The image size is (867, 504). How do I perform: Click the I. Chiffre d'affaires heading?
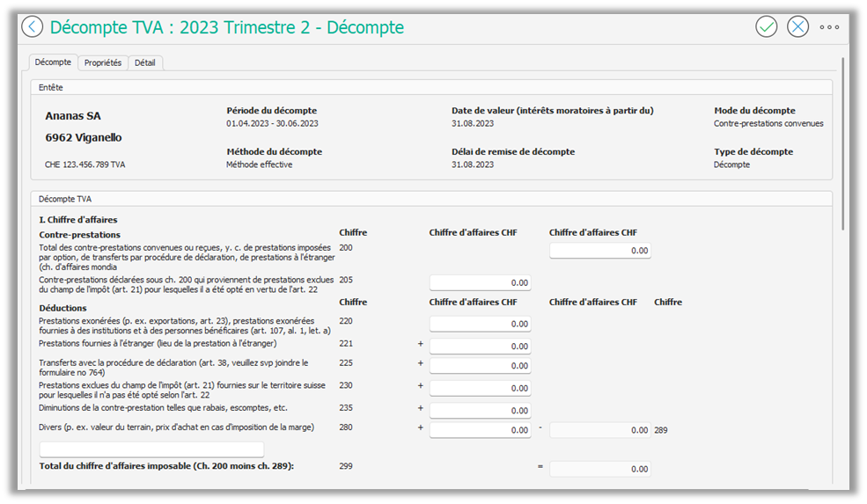[x=78, y=220]
